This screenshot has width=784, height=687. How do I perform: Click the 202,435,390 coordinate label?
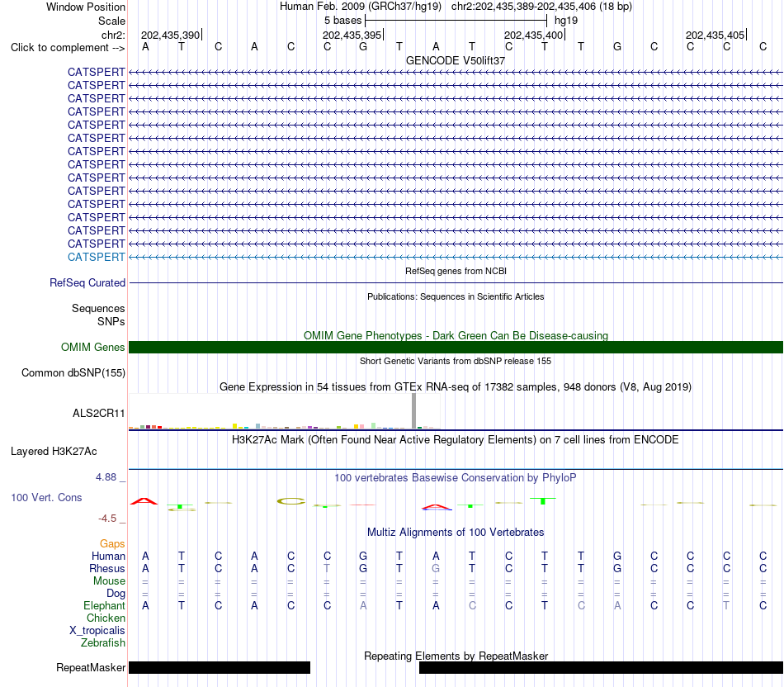pos(171,35)
